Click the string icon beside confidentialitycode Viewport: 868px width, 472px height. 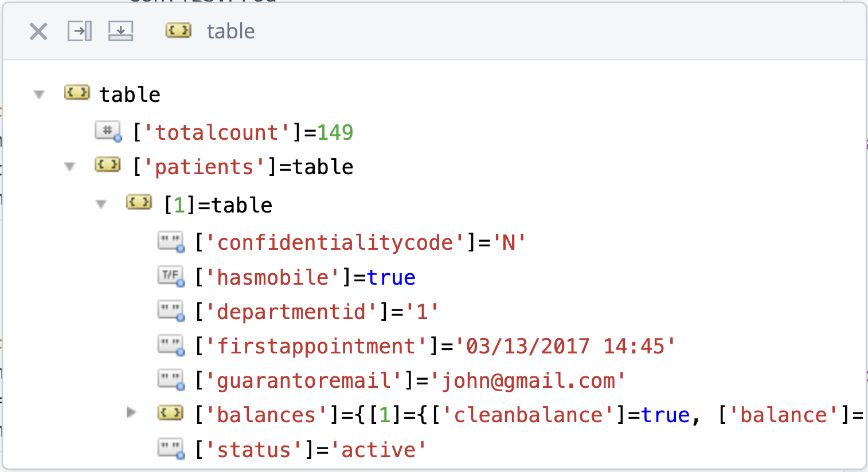click(x=171, y=242)
